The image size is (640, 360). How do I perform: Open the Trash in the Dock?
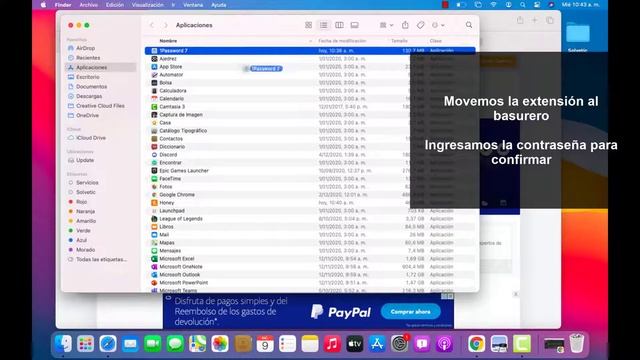(x=577, y=344)
